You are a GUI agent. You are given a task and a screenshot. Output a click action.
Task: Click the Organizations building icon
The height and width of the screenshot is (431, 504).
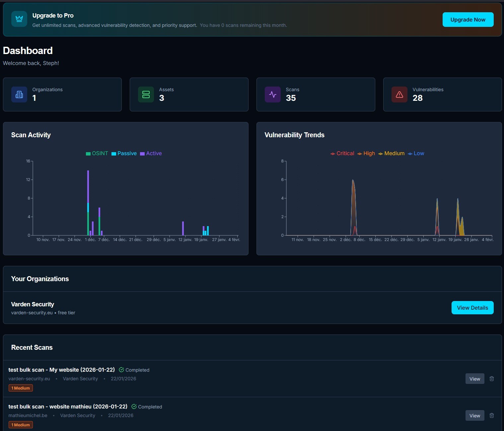pos(19,94)
